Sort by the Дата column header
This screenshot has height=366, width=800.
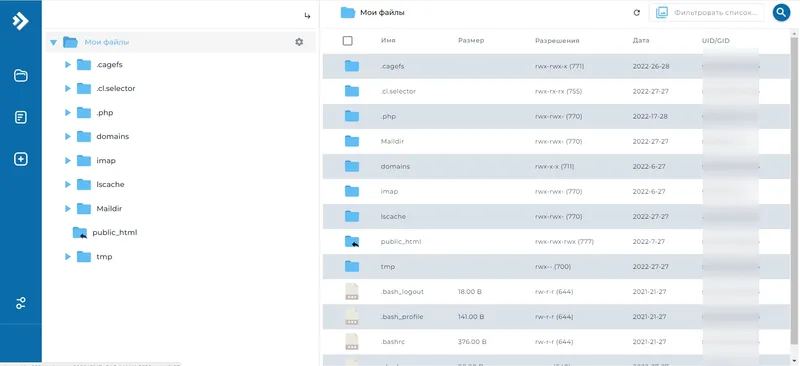[x=641, y=40]
